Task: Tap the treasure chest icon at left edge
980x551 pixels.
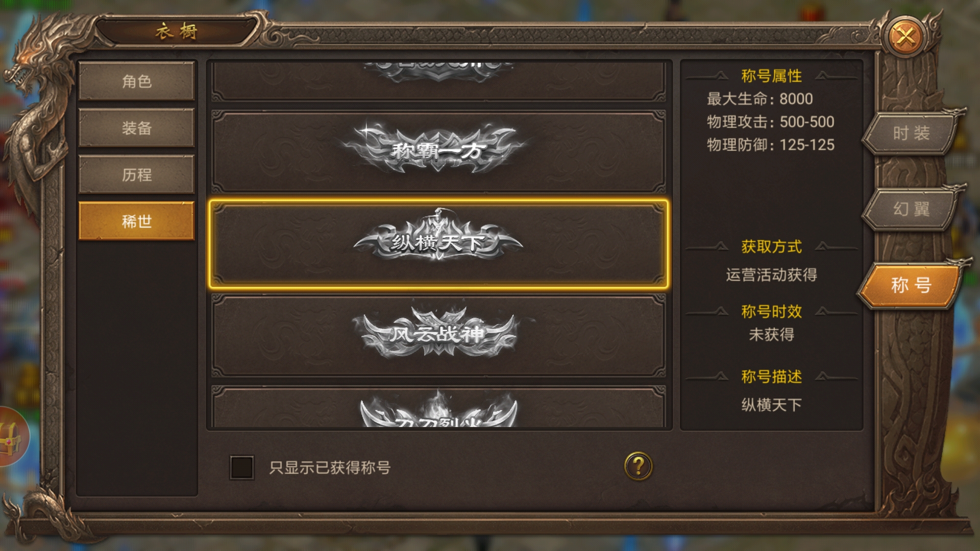Action: pos(11,437)
